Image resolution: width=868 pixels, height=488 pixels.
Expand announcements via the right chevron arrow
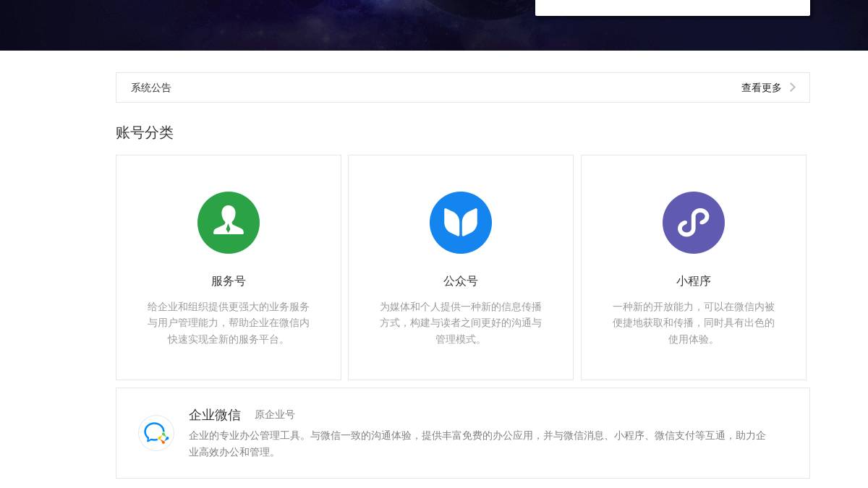pos(792,87)
